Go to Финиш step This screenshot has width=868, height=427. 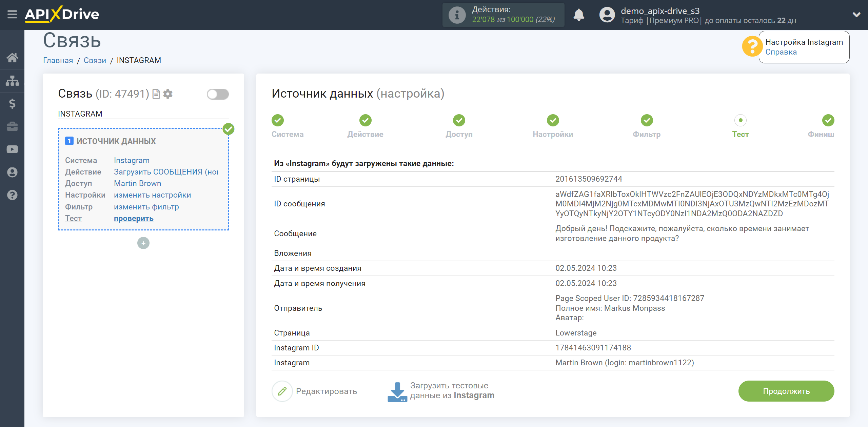pos(828,120)
